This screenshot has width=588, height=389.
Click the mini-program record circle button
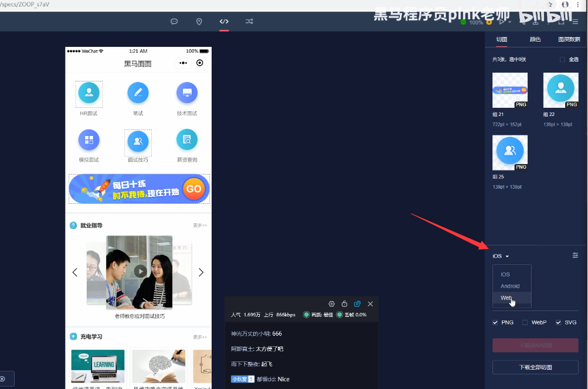(200, 63)
